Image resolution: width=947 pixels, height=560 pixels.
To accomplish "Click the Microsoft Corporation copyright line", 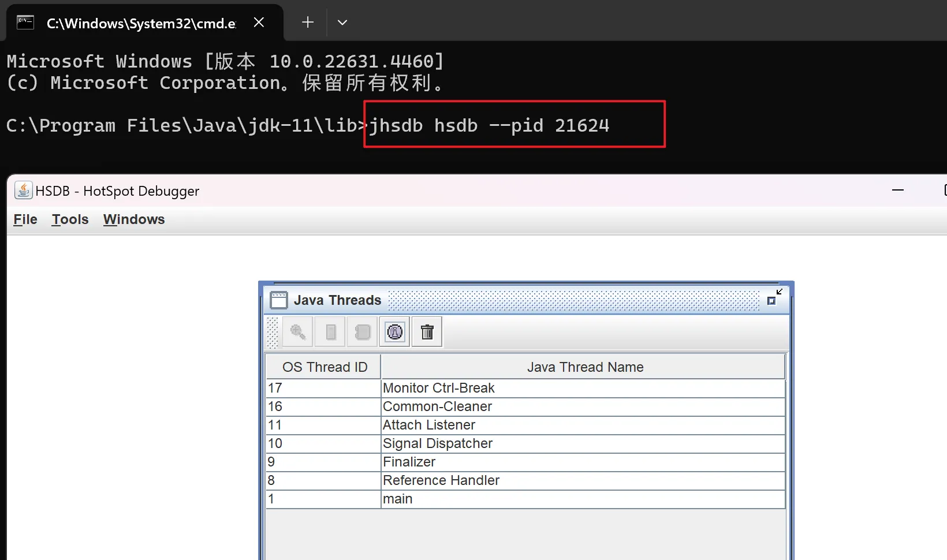I will pos(225,83).
